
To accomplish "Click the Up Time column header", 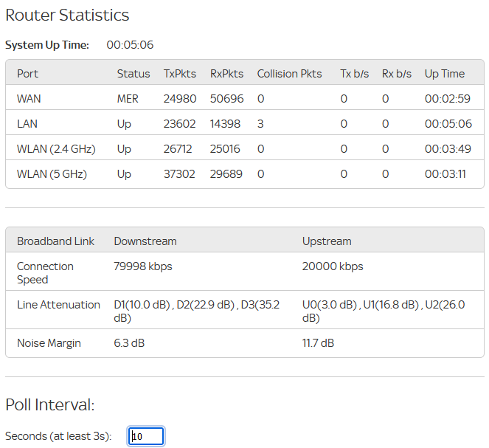I will click(x=445, y=74).
